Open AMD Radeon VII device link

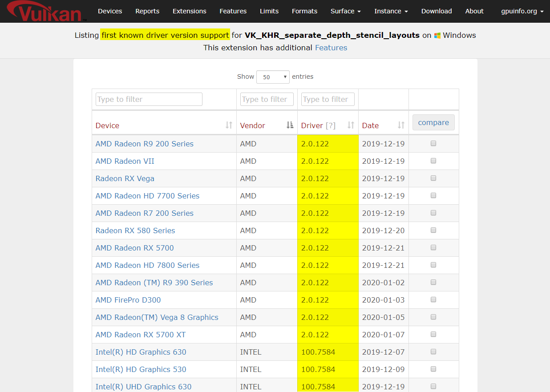point(125,161)
